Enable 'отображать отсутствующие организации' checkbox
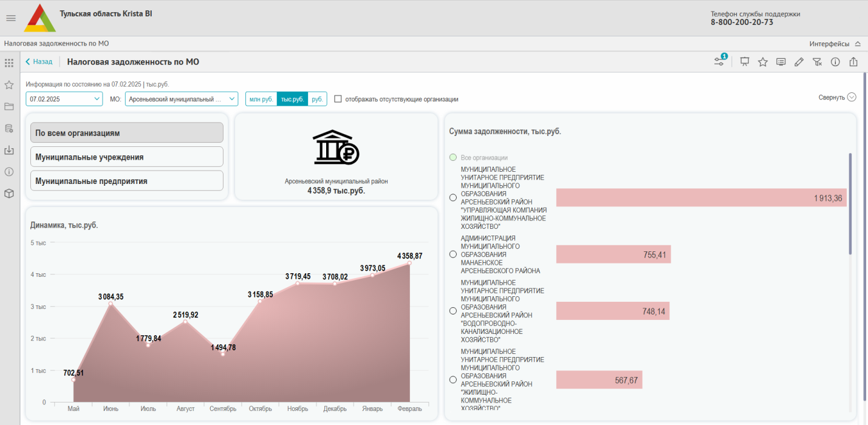This screenshot has width=868, height=425. coord(338,99)
